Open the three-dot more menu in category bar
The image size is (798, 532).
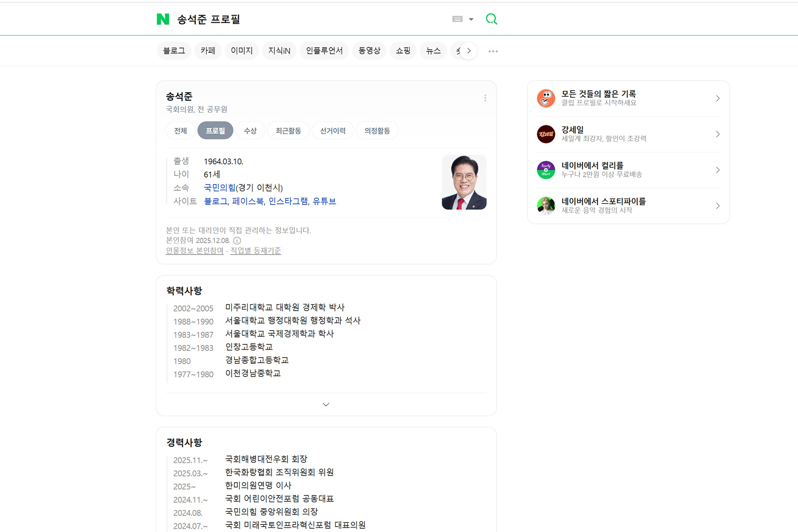pyautogui.click(x=493, y=51)
